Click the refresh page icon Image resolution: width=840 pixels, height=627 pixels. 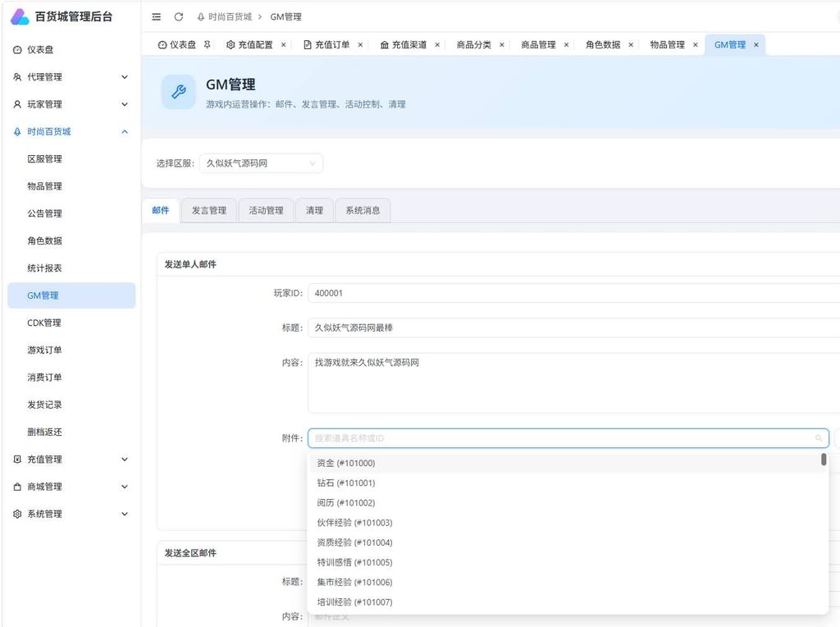[x=179, y=16]
